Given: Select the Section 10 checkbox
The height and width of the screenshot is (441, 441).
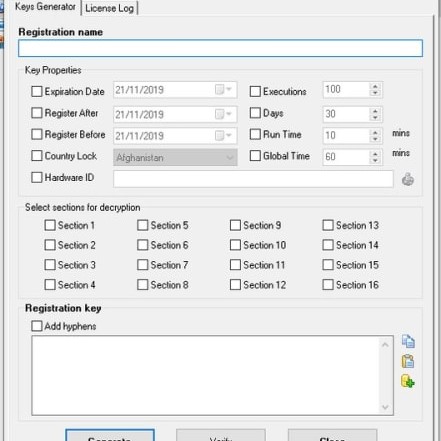Looking at the screenshot, I should click(235, 245).
